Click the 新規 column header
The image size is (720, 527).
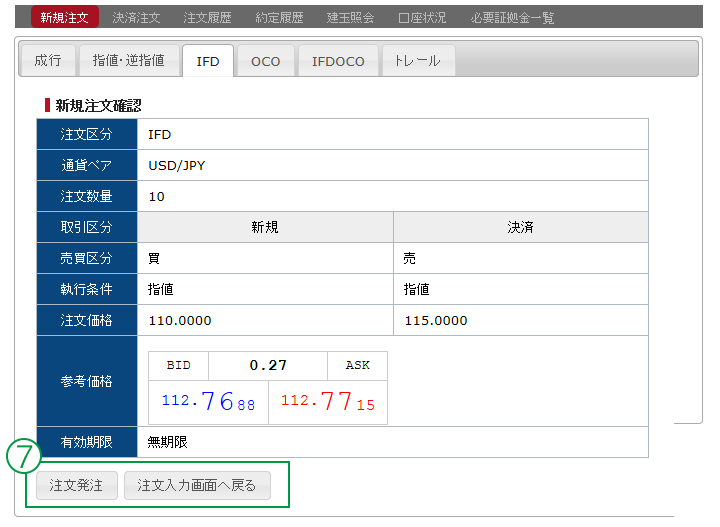pyautogui.click(x=265, y=227)
